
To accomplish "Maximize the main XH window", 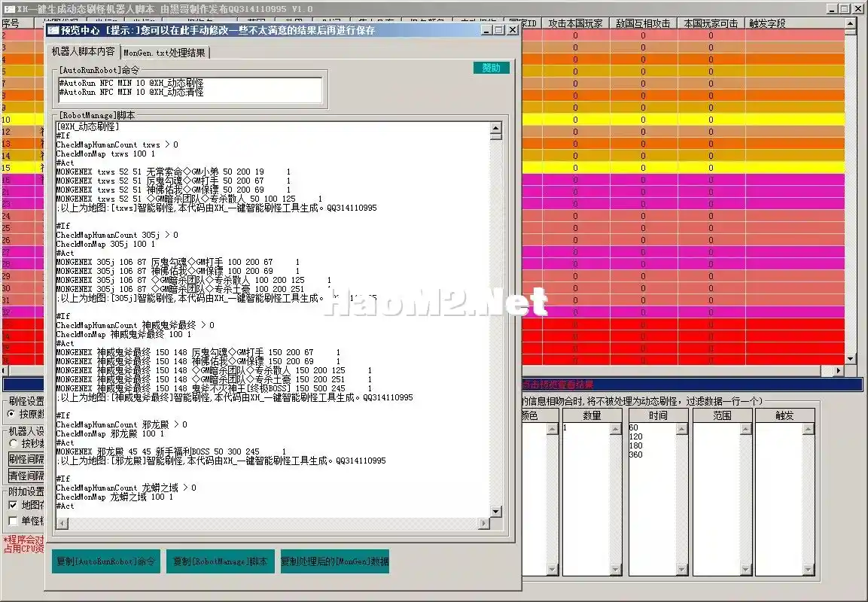I will (x=845, y=9).
